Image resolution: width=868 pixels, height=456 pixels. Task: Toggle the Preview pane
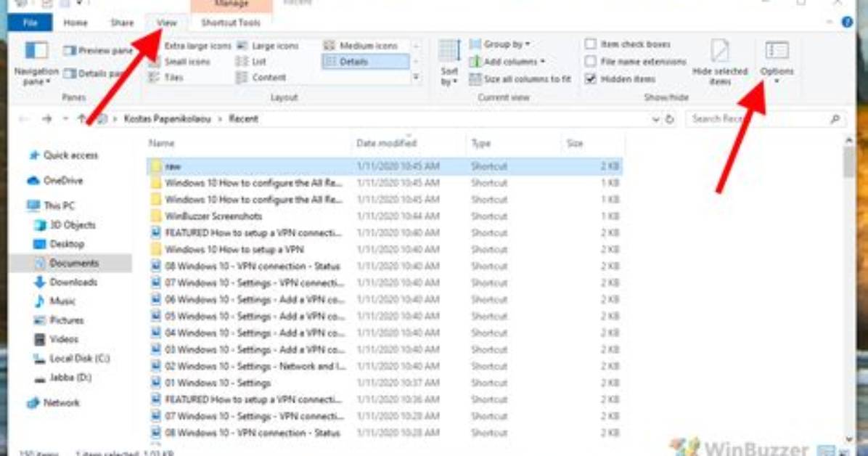[x=98, y=50]
